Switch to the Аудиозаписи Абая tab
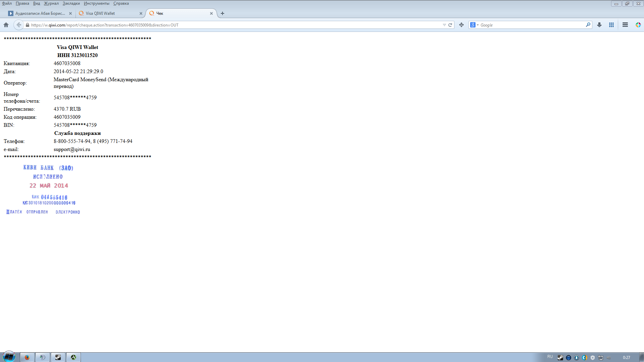 [x=40, y=13]
